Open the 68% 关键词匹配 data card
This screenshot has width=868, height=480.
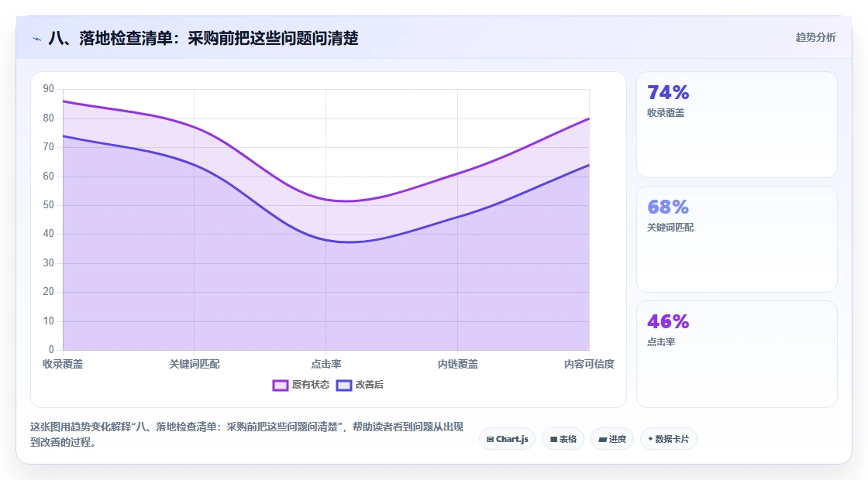point(737,239)
